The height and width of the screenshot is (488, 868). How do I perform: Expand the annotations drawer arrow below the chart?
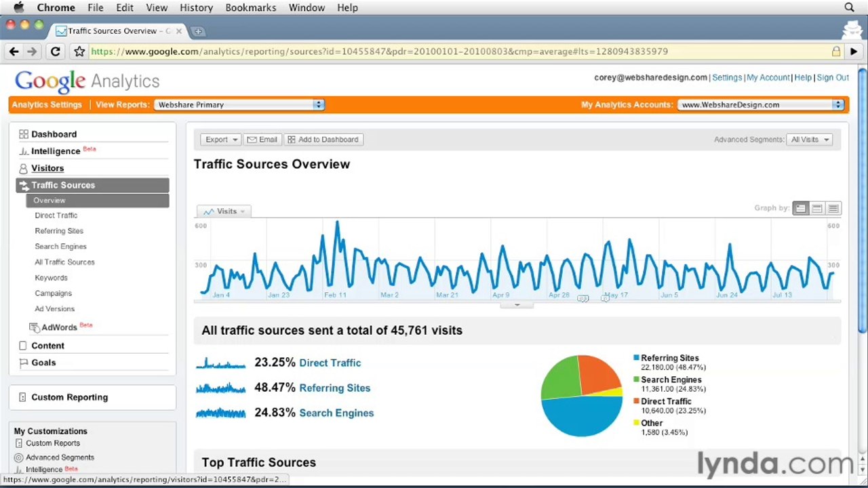tap(517, 305)
